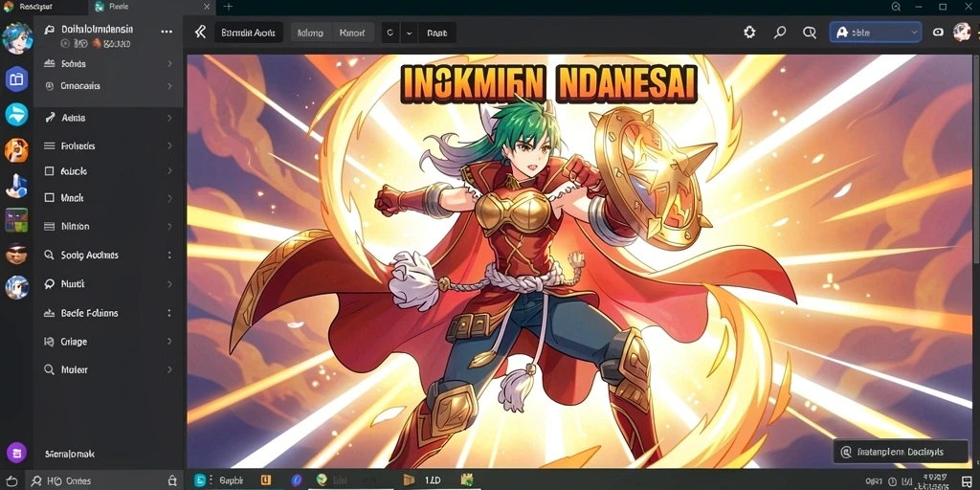Open the blue-white anime avatar icon

(x=16, y=287)
